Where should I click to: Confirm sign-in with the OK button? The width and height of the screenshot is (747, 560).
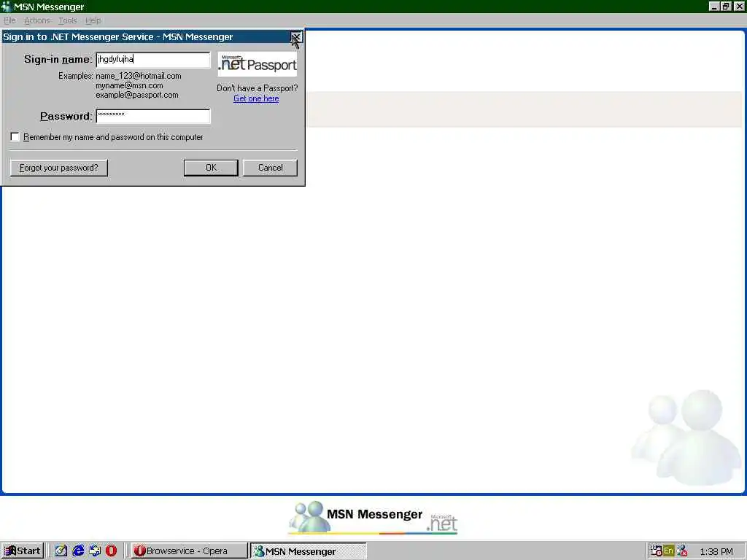point(211,168)
